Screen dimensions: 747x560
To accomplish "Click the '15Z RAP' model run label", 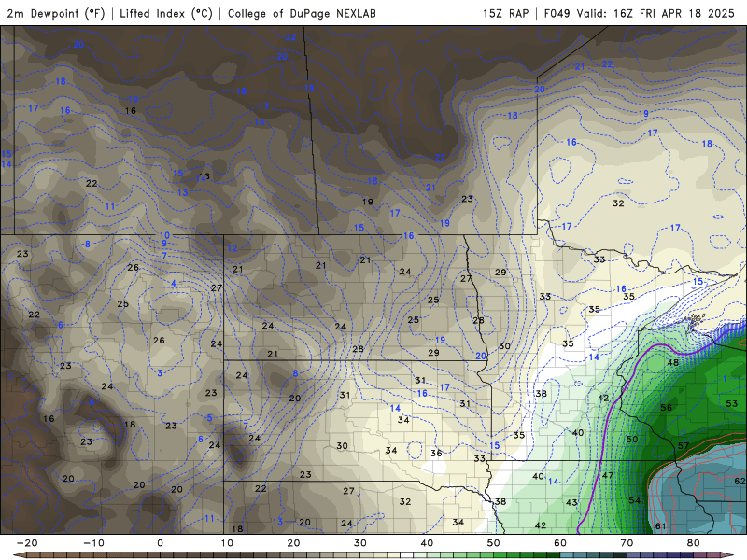I will (x=505, y=13).
